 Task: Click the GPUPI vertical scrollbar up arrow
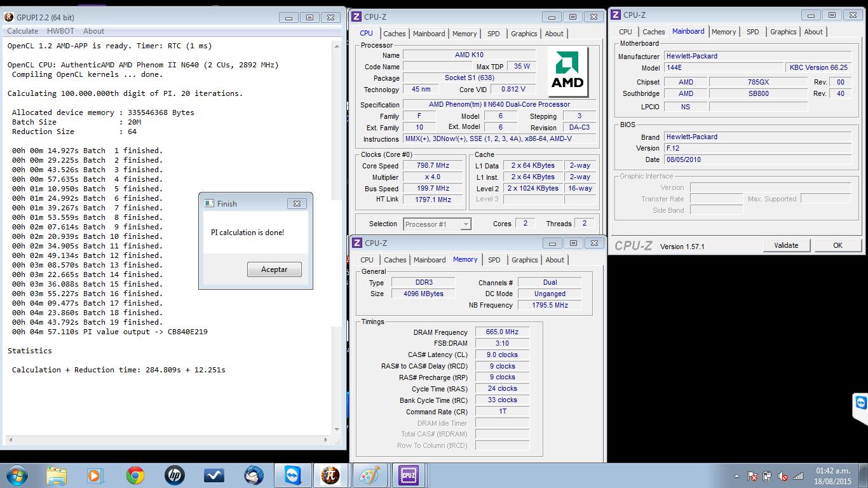coord(337,46)
